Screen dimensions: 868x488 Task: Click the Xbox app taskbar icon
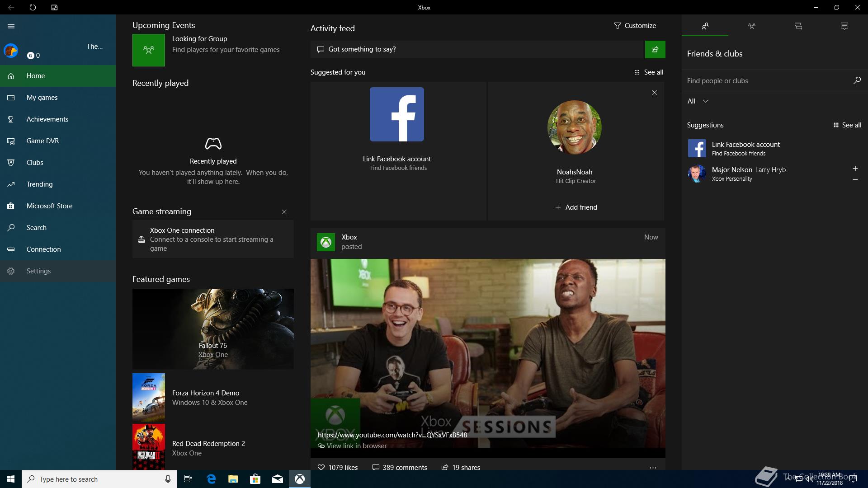299,479
